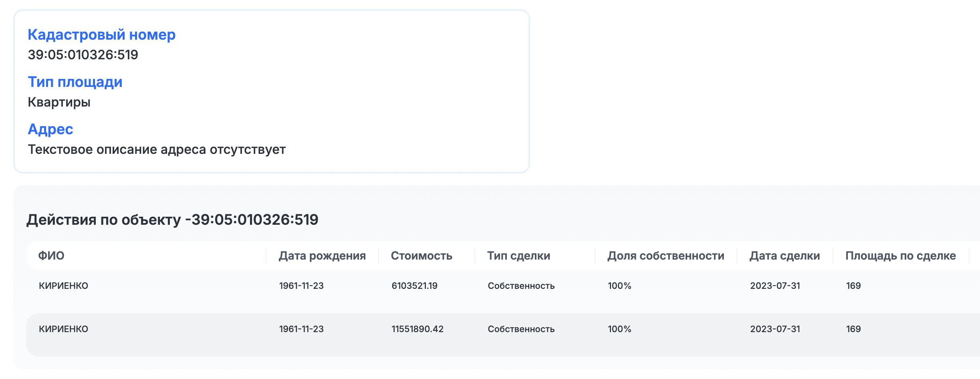Sort by Дата рождения column header
This screenshot has width=980, height=379.
click(x=322, y=256)
